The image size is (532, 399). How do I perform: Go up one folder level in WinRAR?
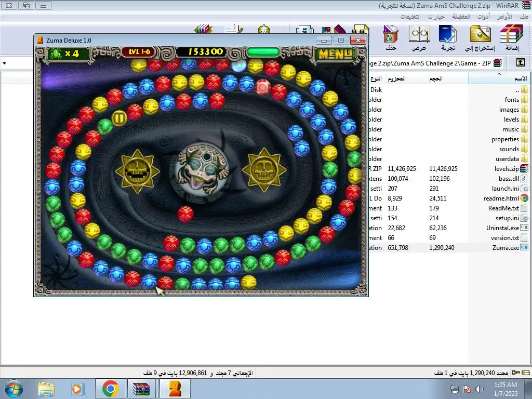[521, 63]
